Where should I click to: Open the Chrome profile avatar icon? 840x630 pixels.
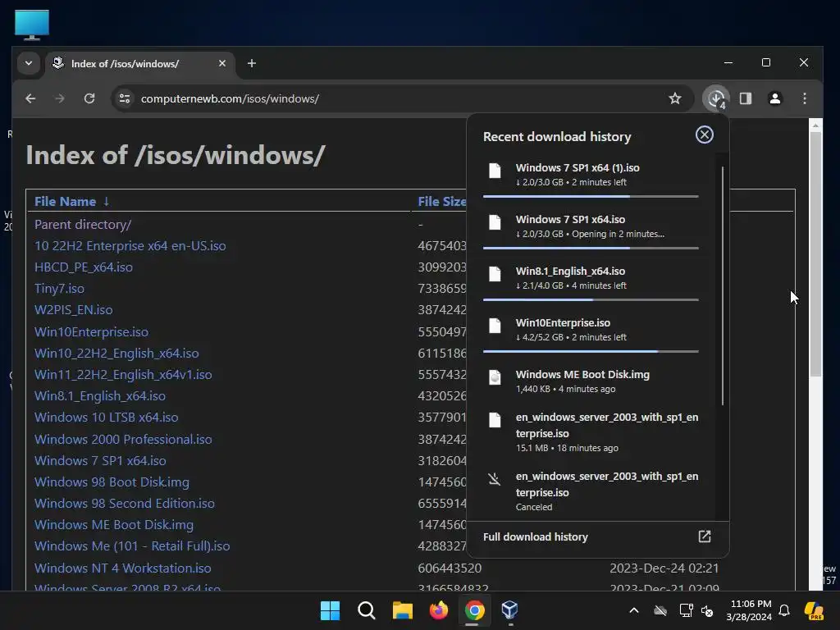(774, 98)
